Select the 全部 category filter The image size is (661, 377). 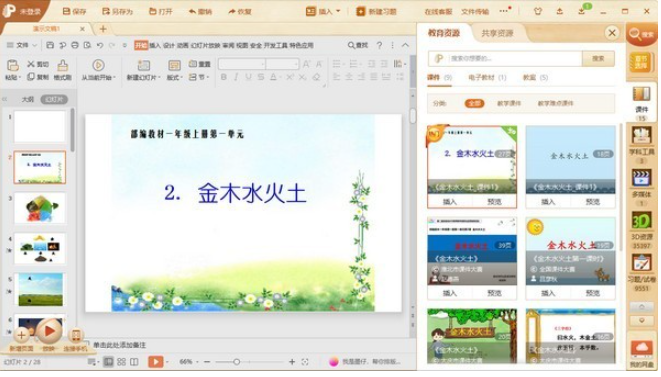coord(474,103)
